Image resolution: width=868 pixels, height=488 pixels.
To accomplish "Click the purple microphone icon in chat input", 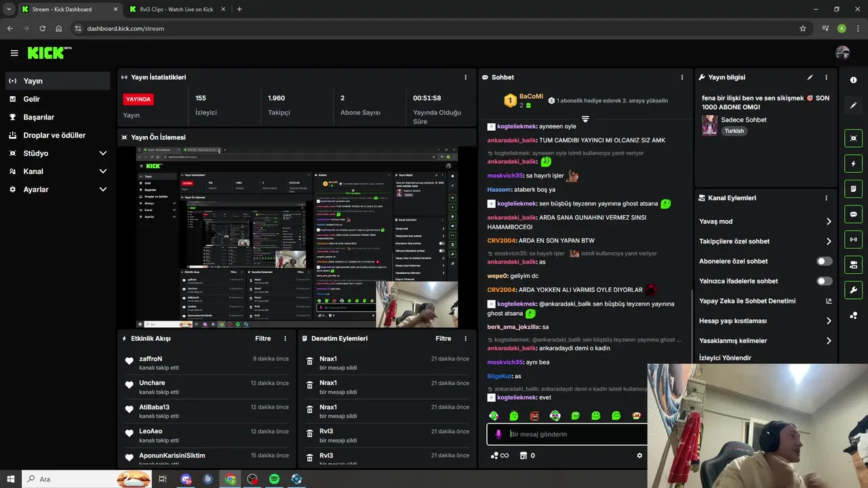I will [498, 434].
